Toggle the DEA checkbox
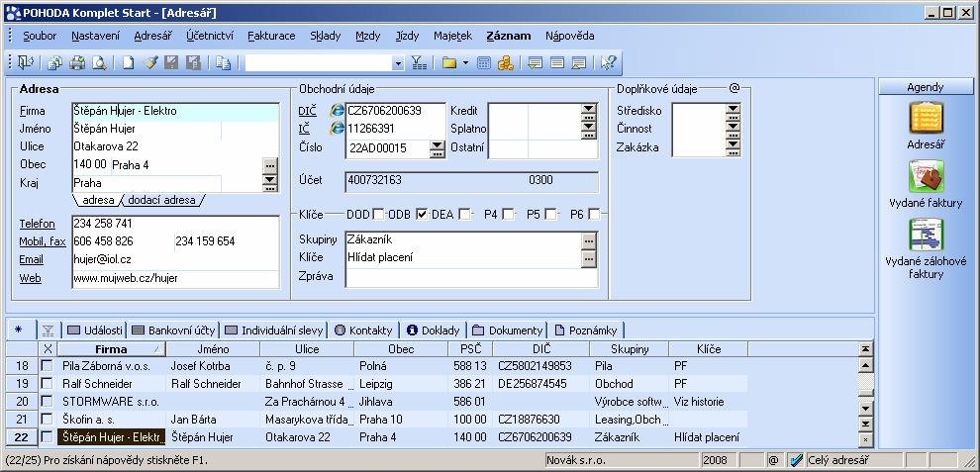The width and height of the screenshot is (980, 472). point(464,215)
